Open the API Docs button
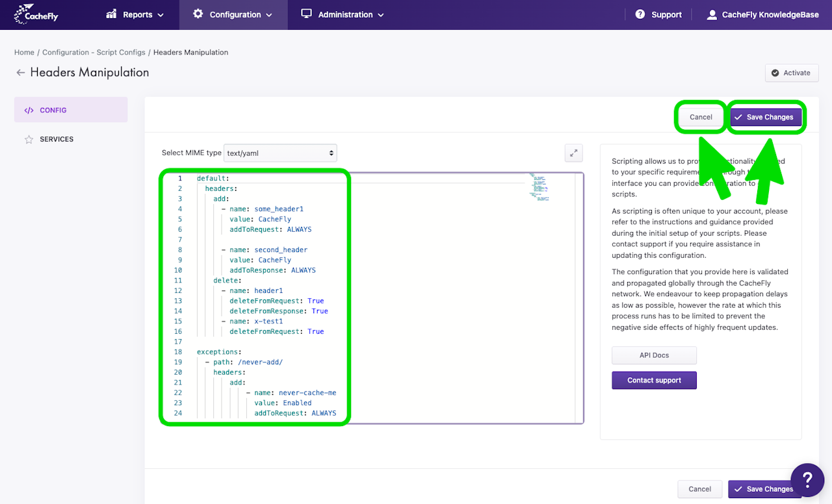Image resolution: width=832 pixels, height=504 pixels. point(654,355)
